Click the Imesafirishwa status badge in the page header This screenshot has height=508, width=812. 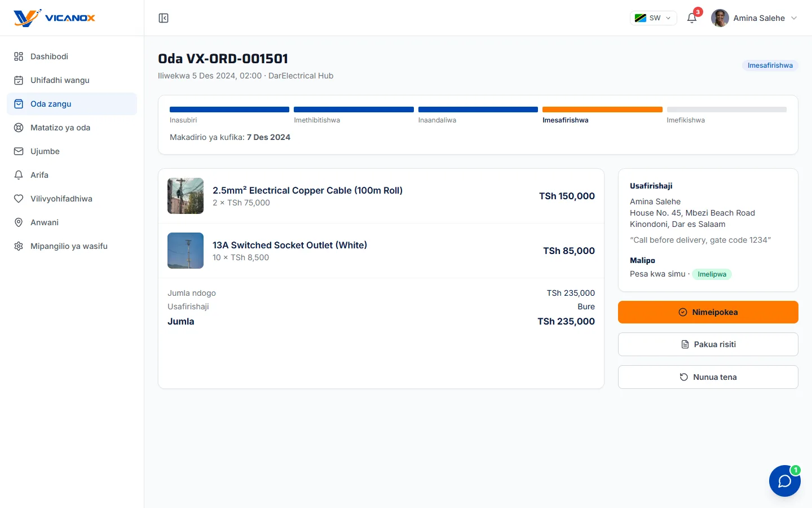pyautogui.click(x=770, y=65)
